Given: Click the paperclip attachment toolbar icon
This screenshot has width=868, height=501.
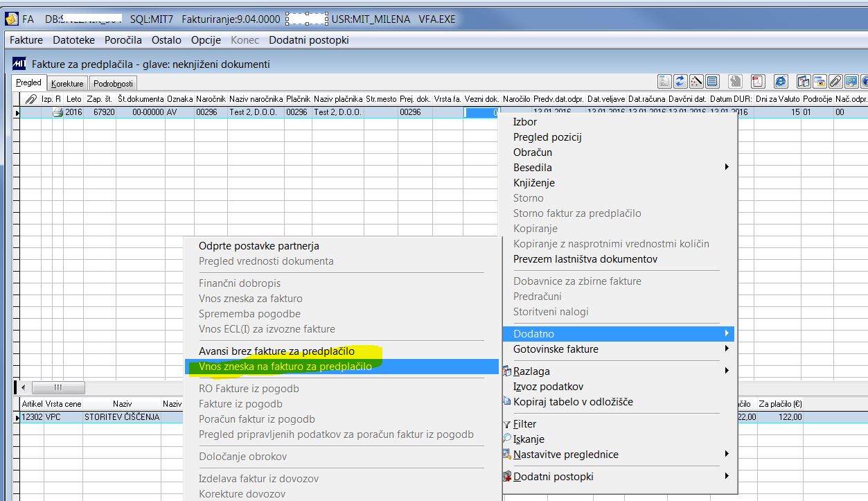Looking at the screenshot, I should pyautogui.click(x=835, y=81).
